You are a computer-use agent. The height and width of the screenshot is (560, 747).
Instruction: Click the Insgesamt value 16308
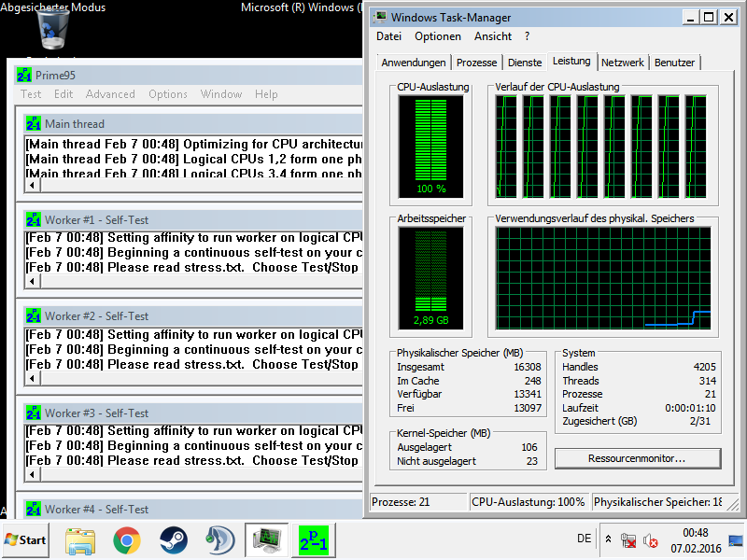tap(528, 367)
